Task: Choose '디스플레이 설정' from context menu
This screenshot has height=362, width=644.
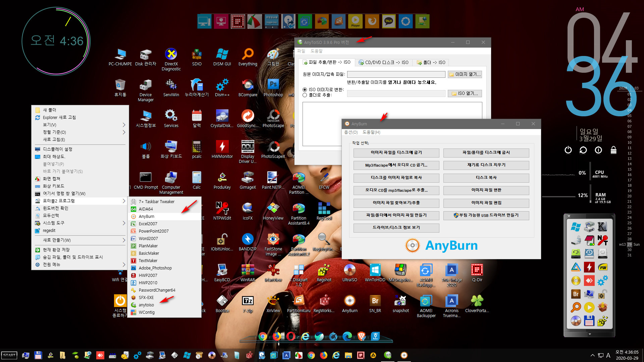Action: click(80, 149)
